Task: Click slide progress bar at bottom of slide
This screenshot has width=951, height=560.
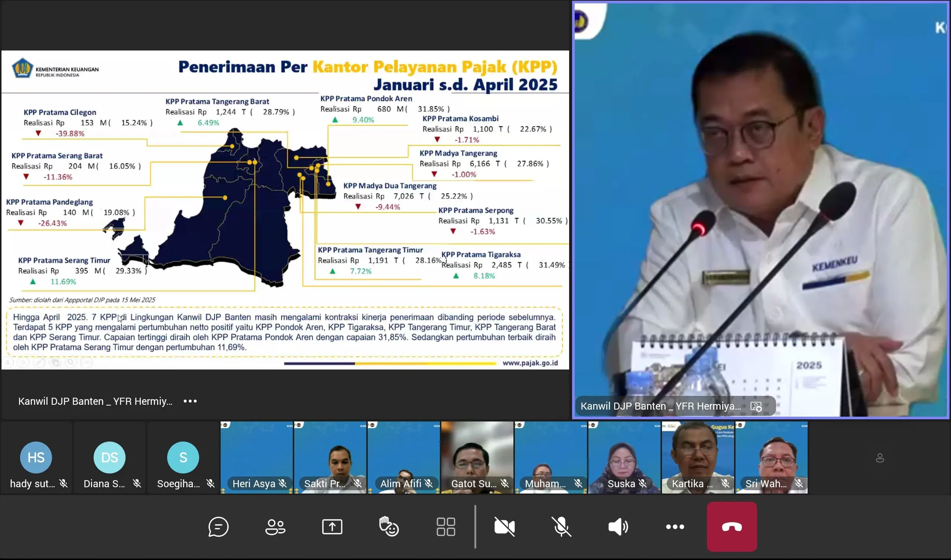Action: (390, 364)
